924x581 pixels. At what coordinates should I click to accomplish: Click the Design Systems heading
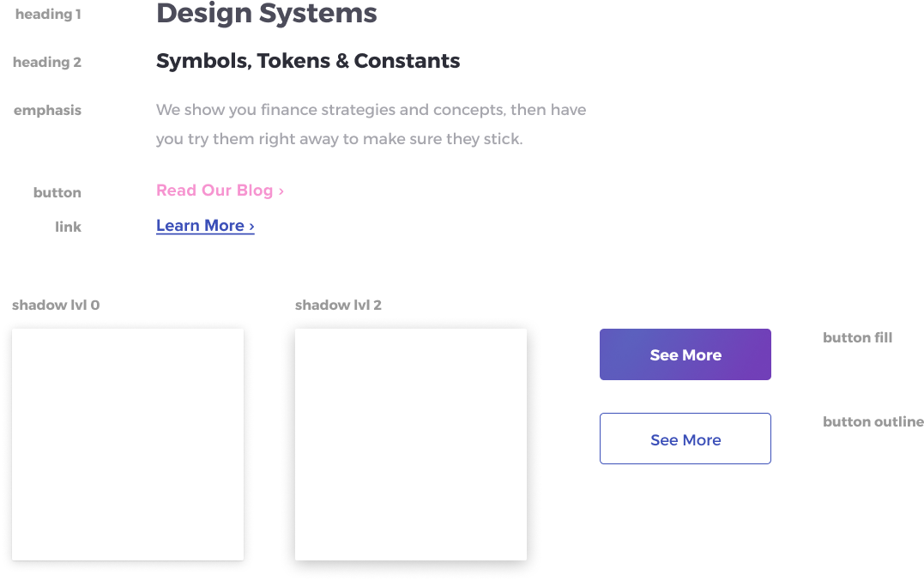[x=266, y=13]
